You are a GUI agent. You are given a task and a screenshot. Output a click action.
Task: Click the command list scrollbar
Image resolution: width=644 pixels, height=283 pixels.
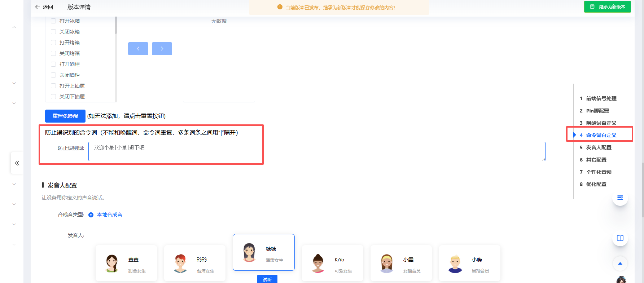[116, 25]
